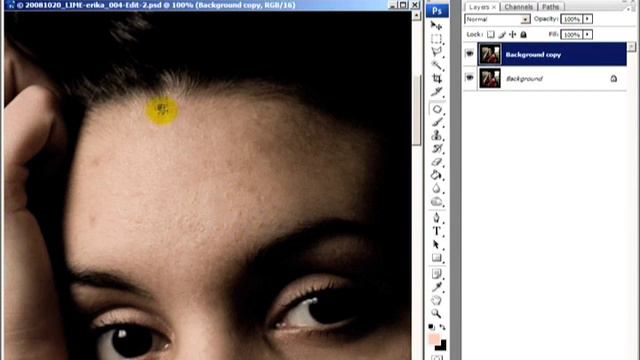640x360 pixels.
Task: Select the Brush tool
Action: click(x=436, y=122)
